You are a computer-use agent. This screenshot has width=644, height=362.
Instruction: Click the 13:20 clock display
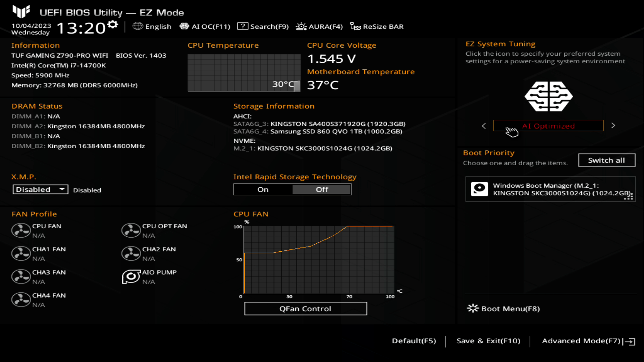82,28
